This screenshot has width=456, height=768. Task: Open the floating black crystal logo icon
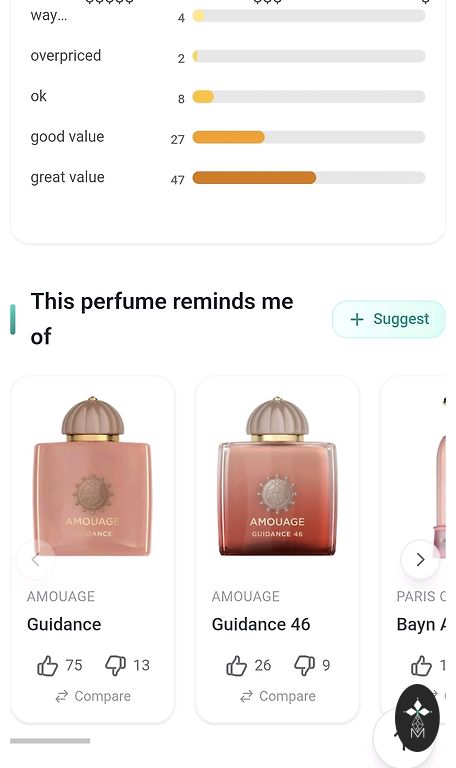pyautogui.click(x=417, y=718)
